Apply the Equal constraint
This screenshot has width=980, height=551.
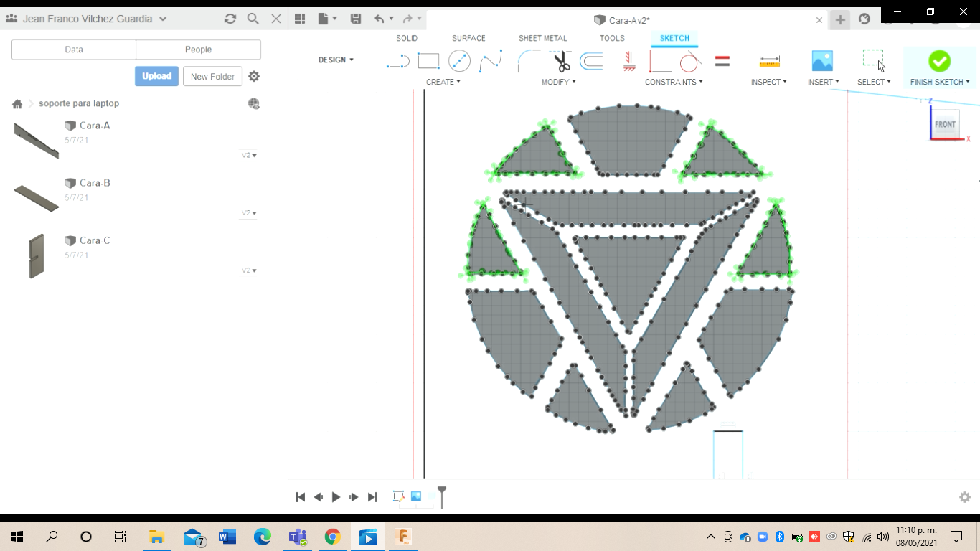tap(722, 62)
